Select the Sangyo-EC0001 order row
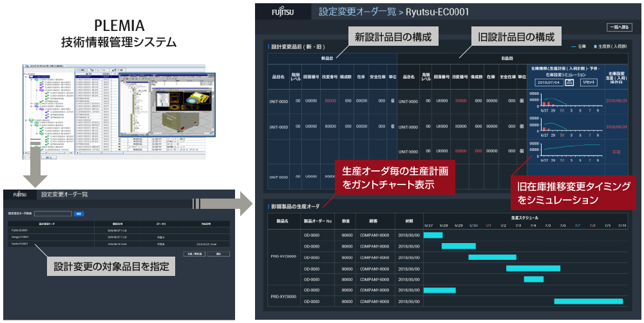This screenshot has height=323, width=644. coord(118,237)
